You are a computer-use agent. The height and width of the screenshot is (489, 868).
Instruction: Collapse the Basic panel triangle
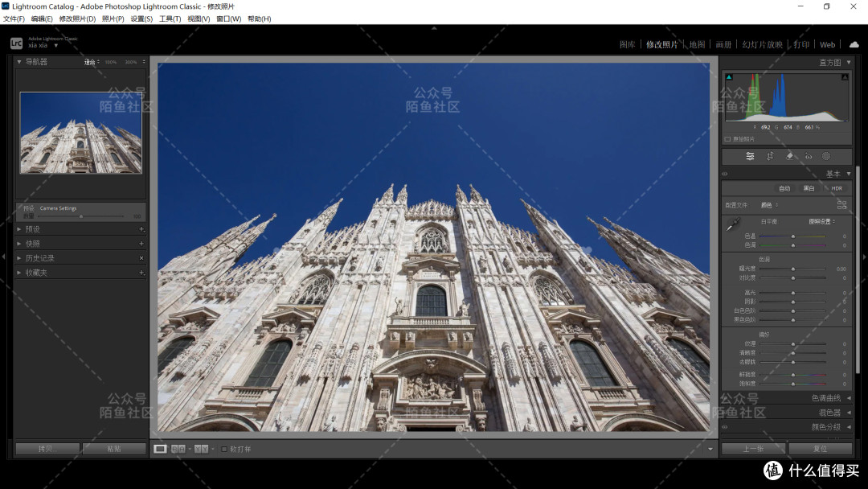tap(849, 174)
